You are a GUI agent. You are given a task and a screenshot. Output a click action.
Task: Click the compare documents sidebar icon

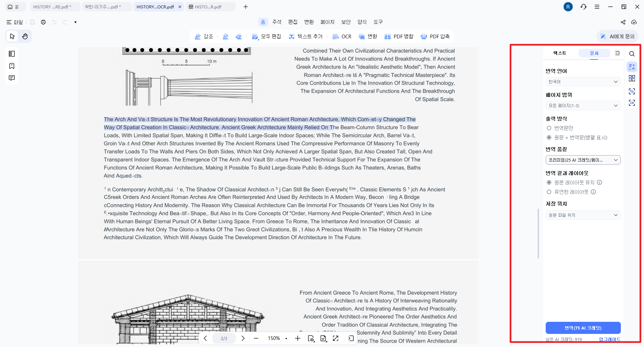[632, 78]
